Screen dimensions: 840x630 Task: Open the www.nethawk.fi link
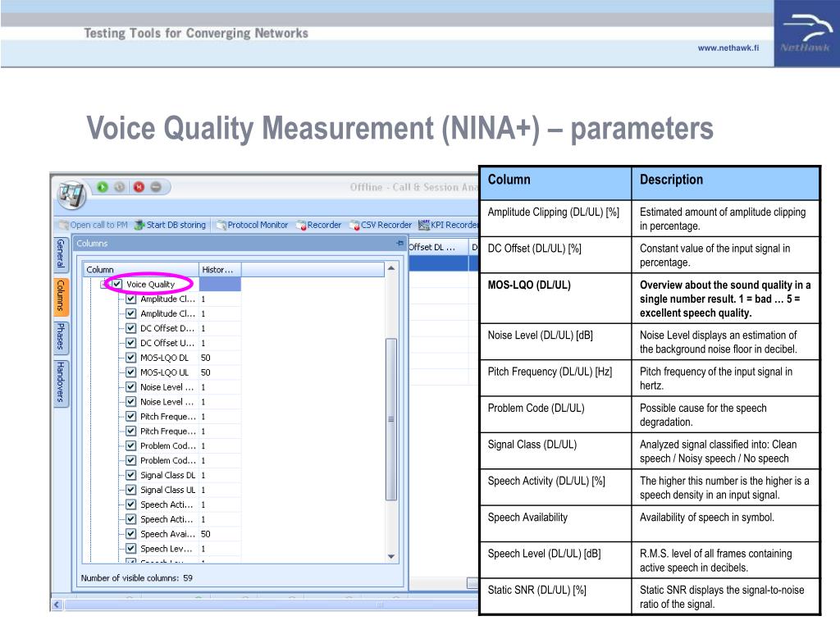coord(728,48)
